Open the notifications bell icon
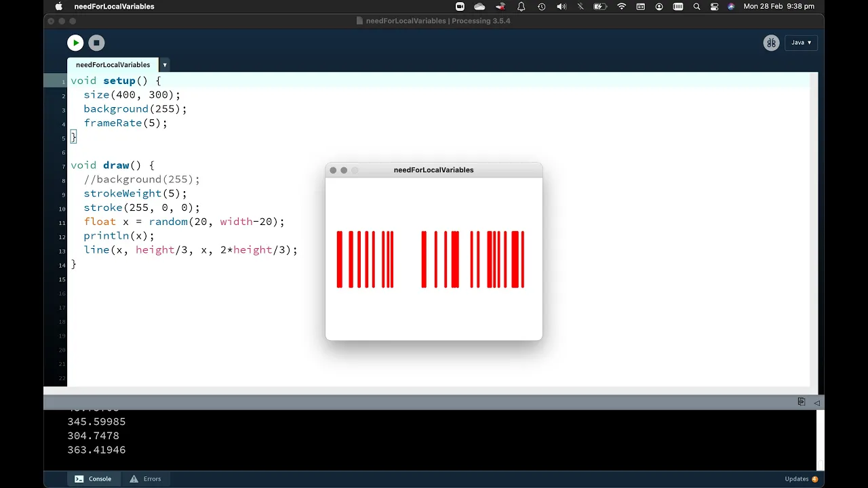The width and height of the screenshot is (868, 488). tap(521, 6)
